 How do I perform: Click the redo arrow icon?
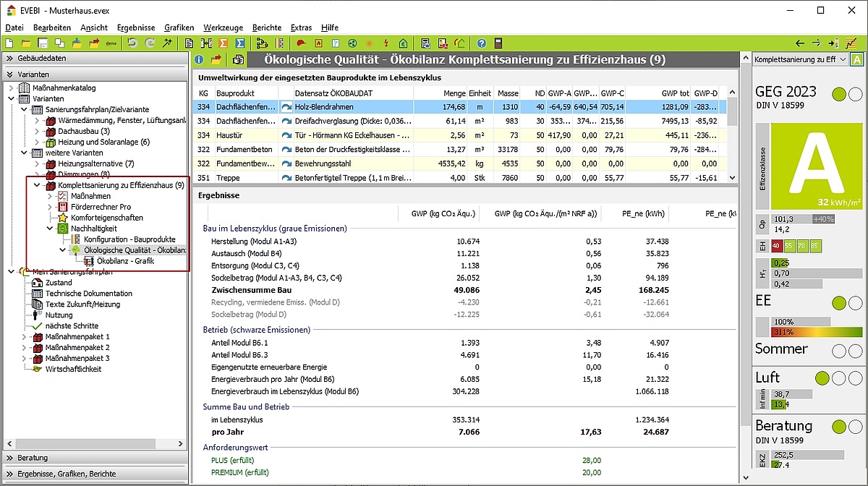coord(149,43)
